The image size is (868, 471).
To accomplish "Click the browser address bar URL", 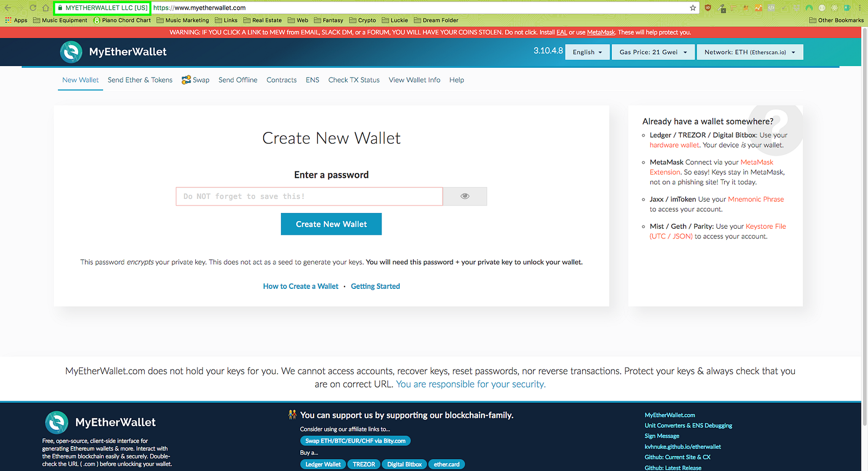I will pyautogui.click(x=200, y=8).
